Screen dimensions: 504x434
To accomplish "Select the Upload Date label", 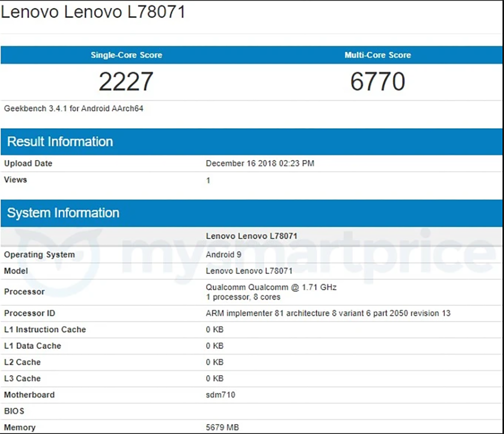I will click(x=28, y=163).
